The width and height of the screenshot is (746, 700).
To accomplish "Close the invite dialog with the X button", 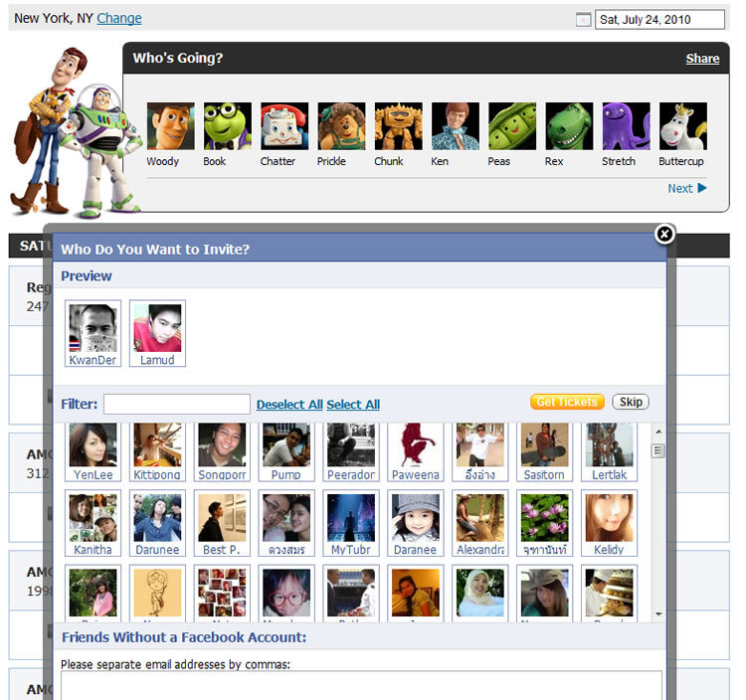I will [x=664, y=234].
